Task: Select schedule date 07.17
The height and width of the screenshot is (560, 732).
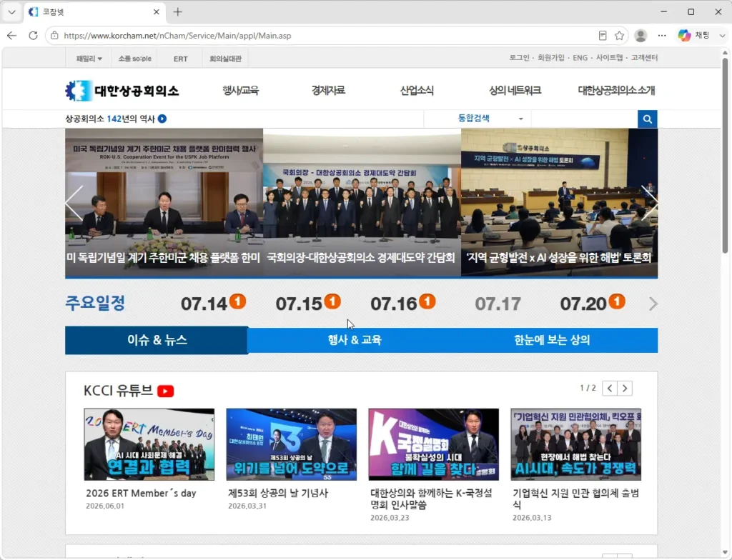Action: click(498, 304)
